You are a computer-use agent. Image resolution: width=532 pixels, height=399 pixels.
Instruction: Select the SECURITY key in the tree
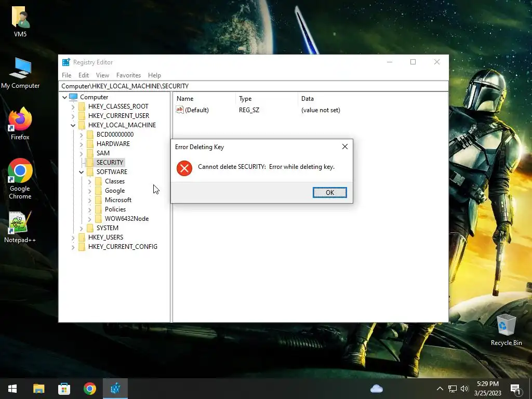tap(110, 163)
